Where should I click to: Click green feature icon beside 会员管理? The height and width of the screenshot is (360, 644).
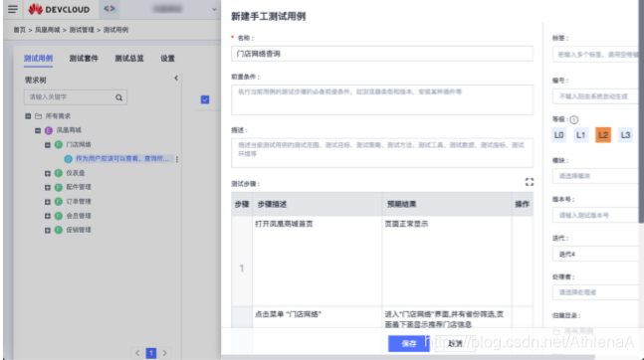coord(59,216)
